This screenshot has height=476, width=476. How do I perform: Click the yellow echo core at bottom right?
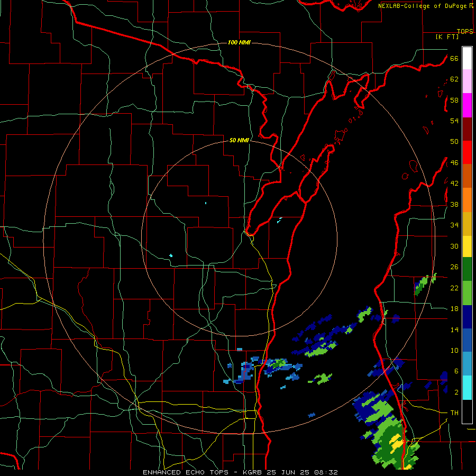click(397, 443)
